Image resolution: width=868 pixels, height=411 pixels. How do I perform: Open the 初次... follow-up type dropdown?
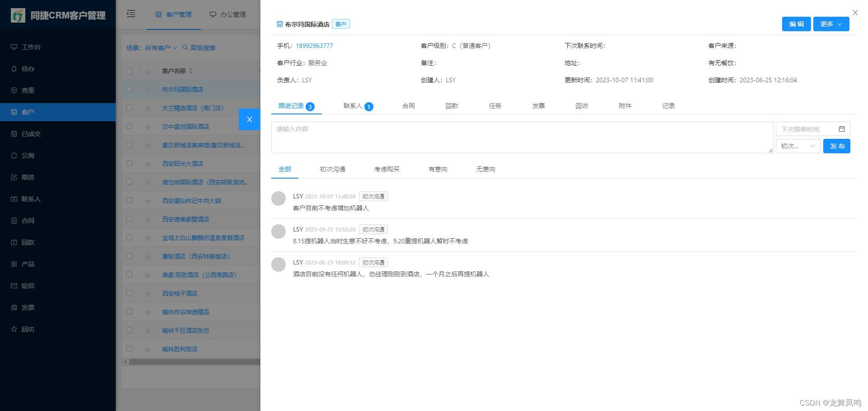(x=798, y=146)
